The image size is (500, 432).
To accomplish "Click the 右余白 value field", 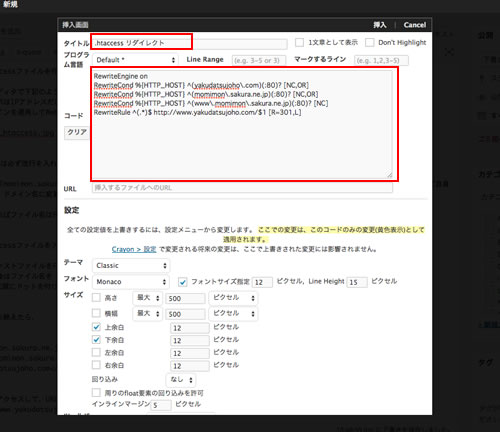I will (x=190, y=366).
